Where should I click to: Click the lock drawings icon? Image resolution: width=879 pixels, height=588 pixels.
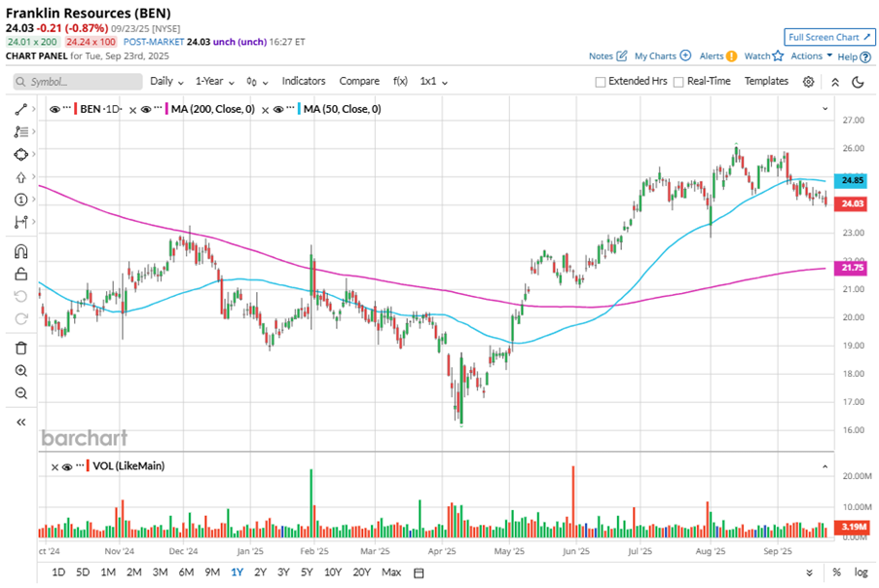20,274
